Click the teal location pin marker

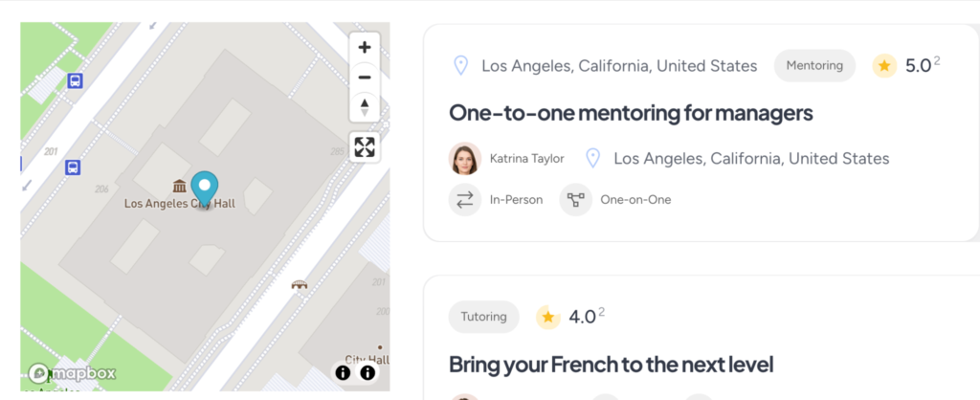click(204, 187)
